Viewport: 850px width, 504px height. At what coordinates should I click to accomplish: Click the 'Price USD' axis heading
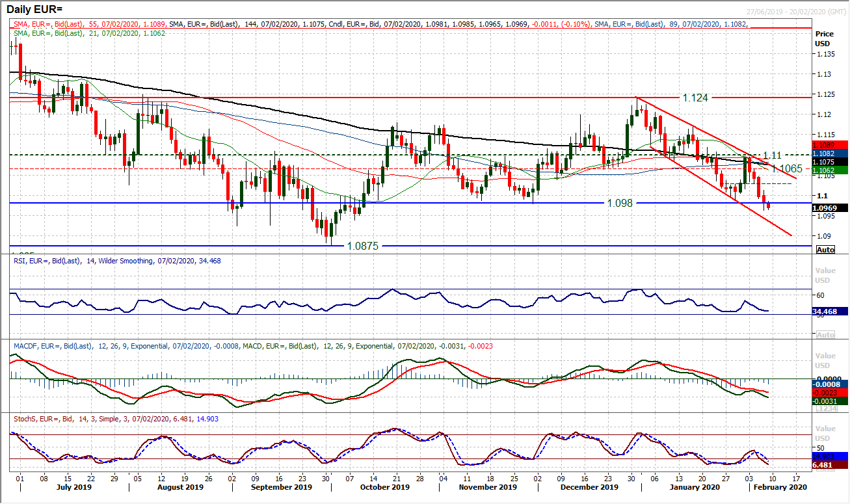tap(825, 38)
